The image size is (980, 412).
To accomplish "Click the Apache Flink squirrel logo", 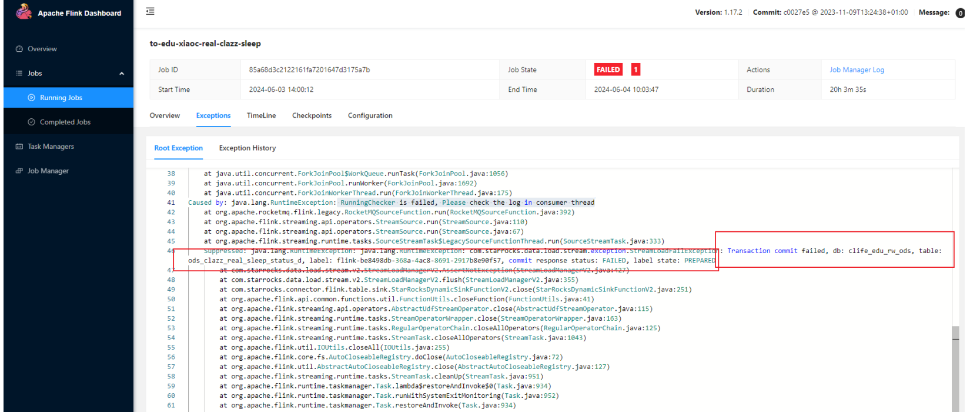I will pos(24,11).
